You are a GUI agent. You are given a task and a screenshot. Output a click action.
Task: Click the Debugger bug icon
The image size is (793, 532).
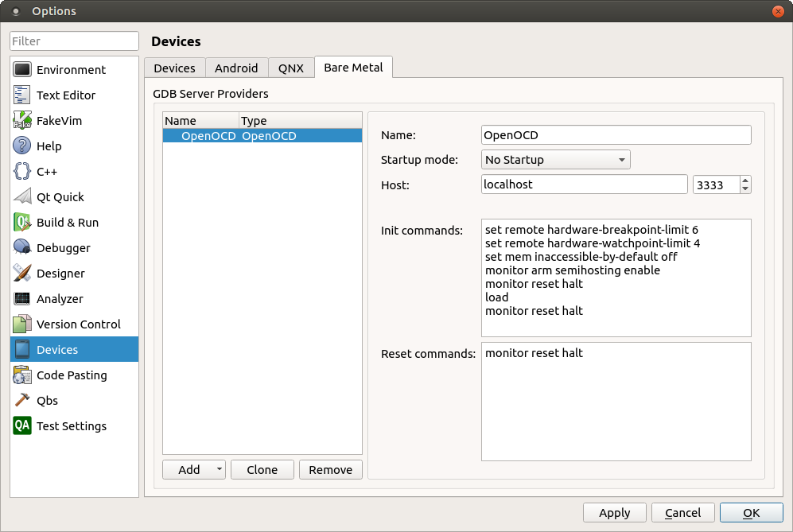point(22,248)
